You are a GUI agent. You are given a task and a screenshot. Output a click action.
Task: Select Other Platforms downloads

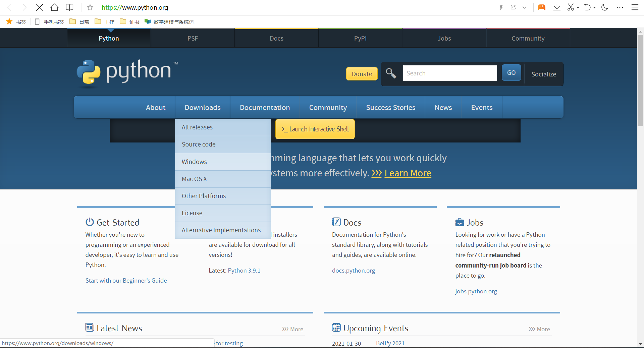[223, 196]
